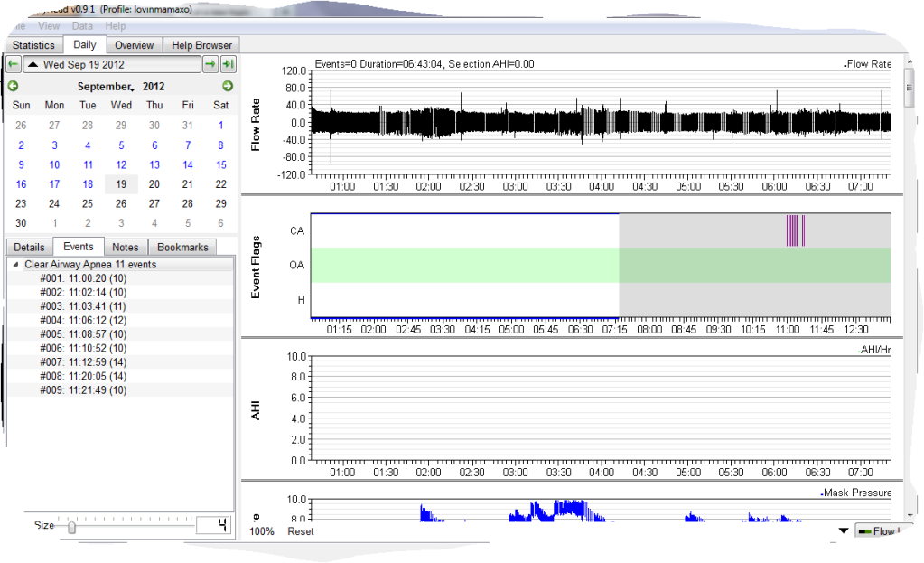Toggle the Flow graph button at bottom
924x563 pixels.
click(x=879, y=531)
